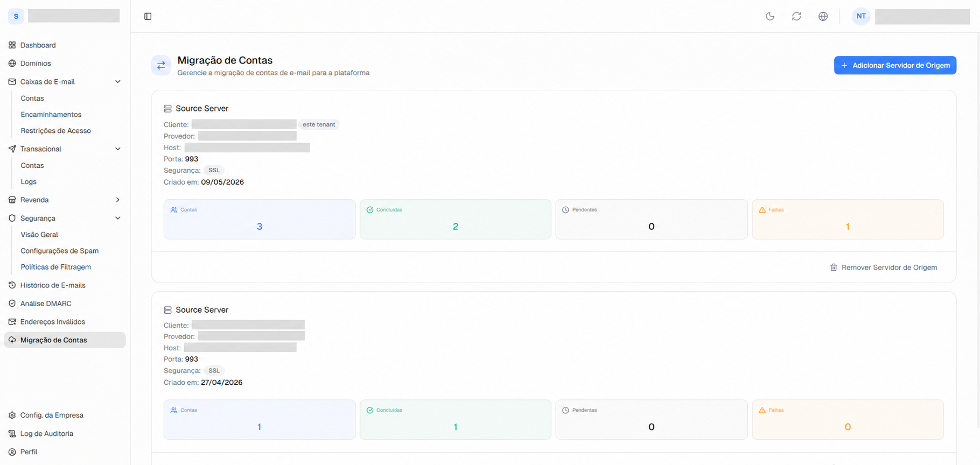The width and height of the screenshot is (980, 465).
Task: Click the Domínios globe icon
Action: tap(12, 64)
